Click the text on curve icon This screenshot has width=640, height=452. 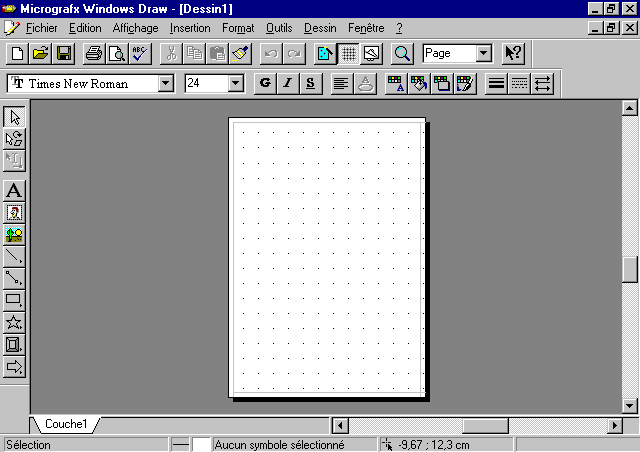coord(365,84)
